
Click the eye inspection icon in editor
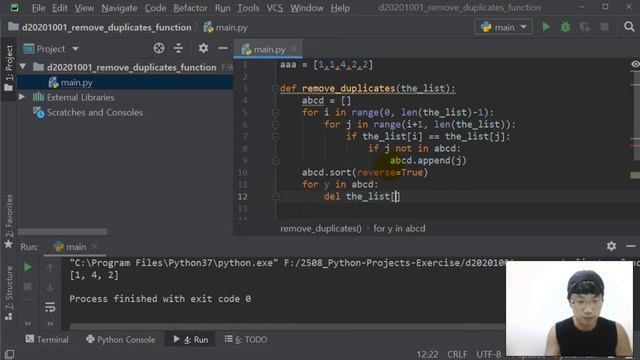click(x=635, y=64)
